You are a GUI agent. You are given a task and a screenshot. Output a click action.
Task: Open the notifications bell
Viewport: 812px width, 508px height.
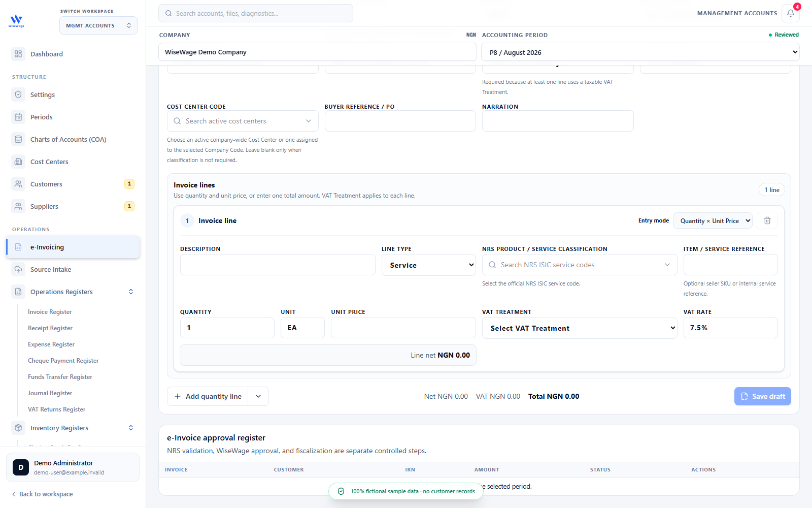790,13
